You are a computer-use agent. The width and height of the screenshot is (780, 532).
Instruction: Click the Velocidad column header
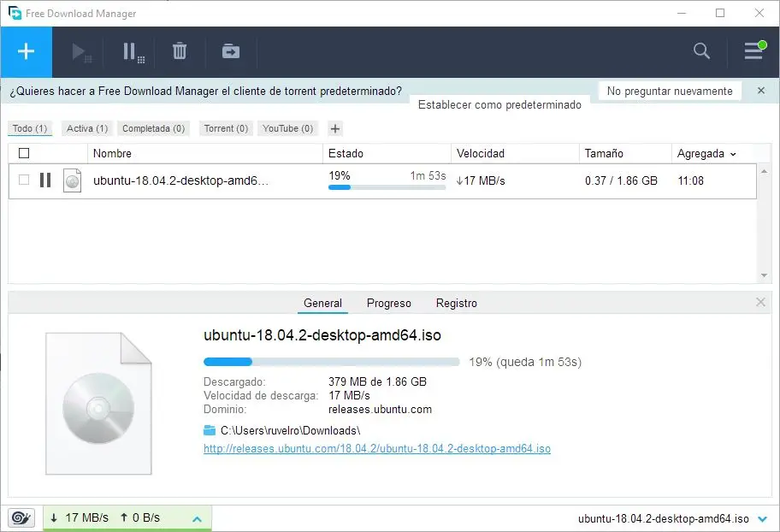click(x=516, y=153)
